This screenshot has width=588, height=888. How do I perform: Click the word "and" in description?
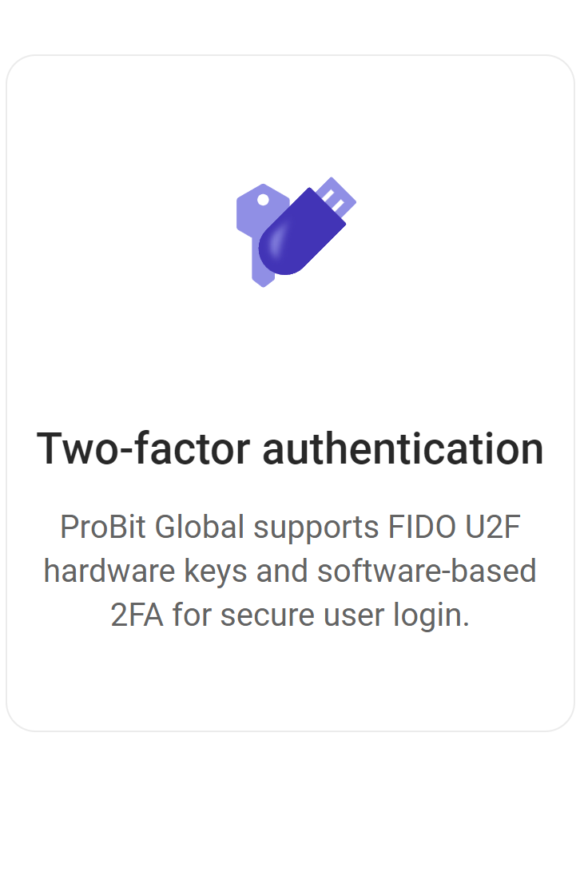(280, 572)
